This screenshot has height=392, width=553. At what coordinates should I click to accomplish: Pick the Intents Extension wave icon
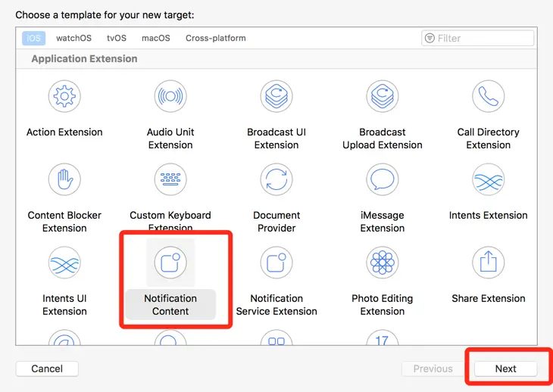point(489,179)
